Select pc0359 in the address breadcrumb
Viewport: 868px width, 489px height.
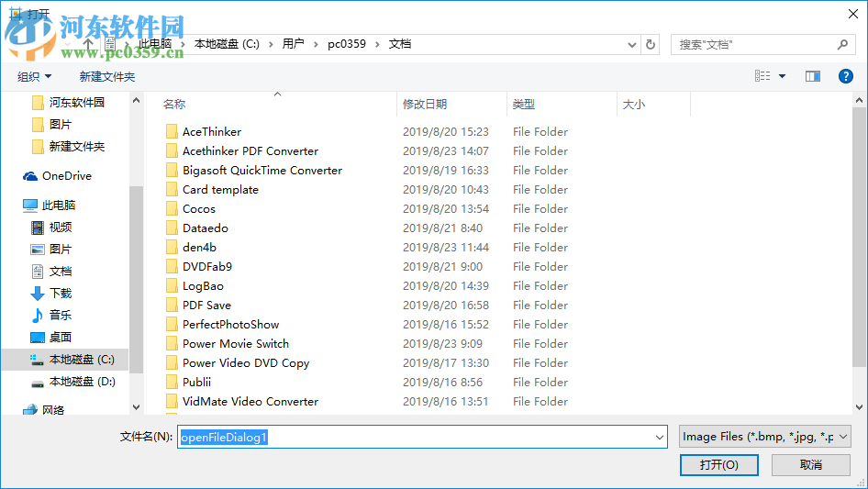coord(347,44)
